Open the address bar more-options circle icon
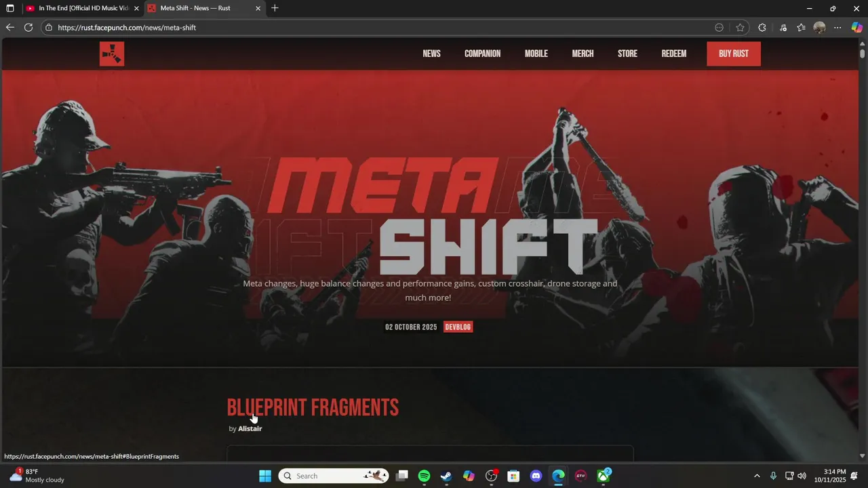Screen dimensions: 868x488 (x=719, y=28)
